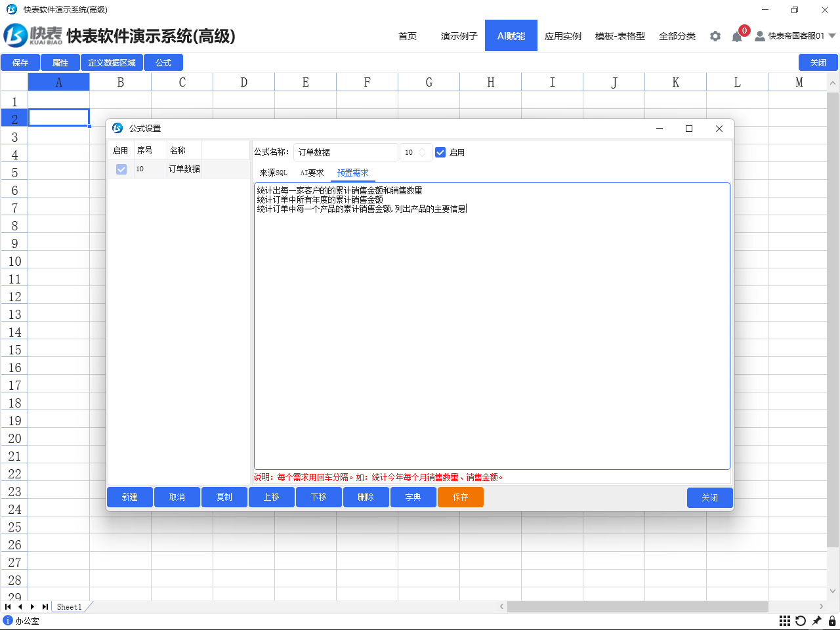This screenshot has height=630, width=840.
Task: Select the 订单数据 name cell in list
Action: 184,169
